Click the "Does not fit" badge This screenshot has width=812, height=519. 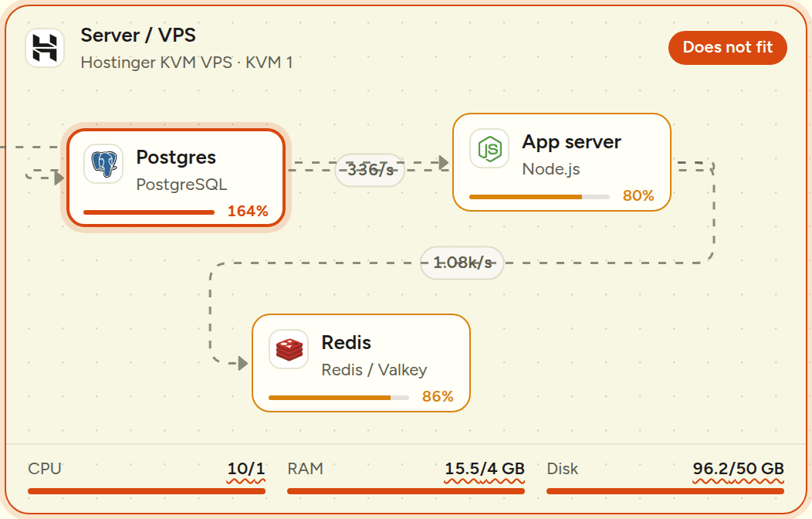pyautogui.click(x=728, y=48)
